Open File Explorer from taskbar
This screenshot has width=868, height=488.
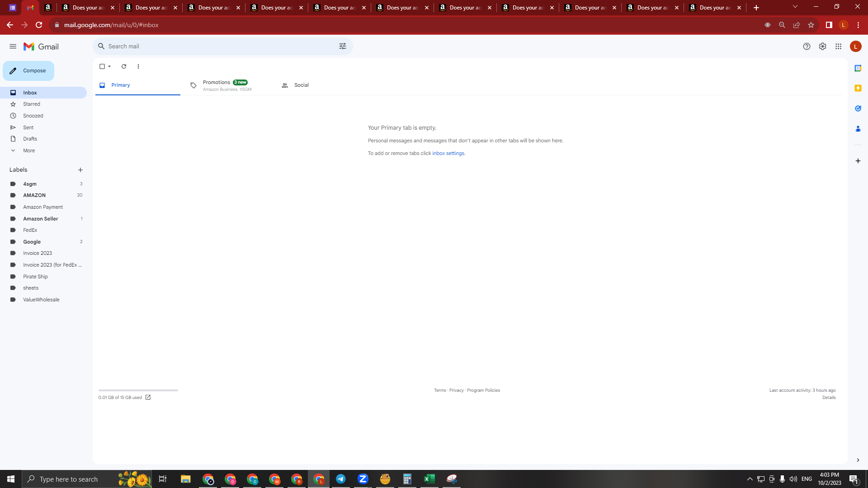pyautogui.click(x=186, y=479)
